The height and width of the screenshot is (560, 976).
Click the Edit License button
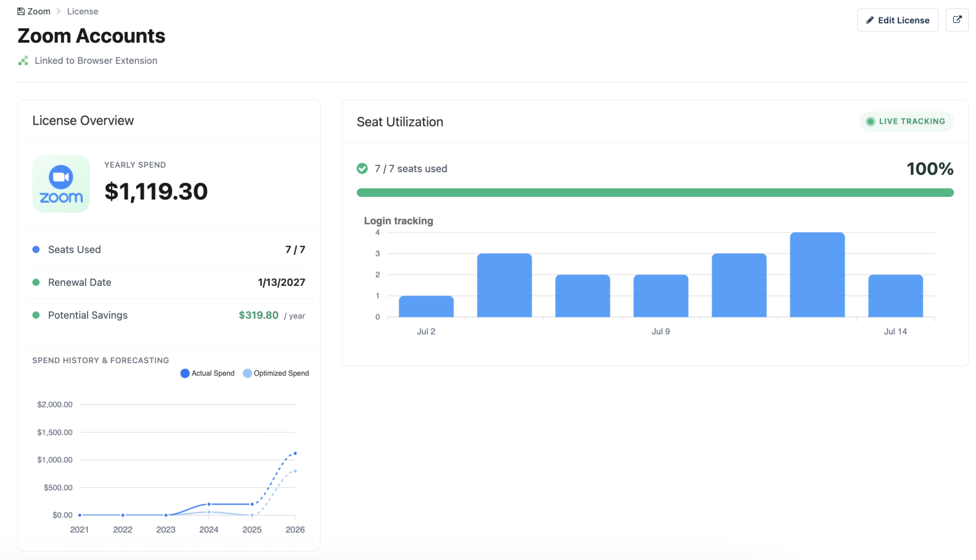tap(897, 20)
